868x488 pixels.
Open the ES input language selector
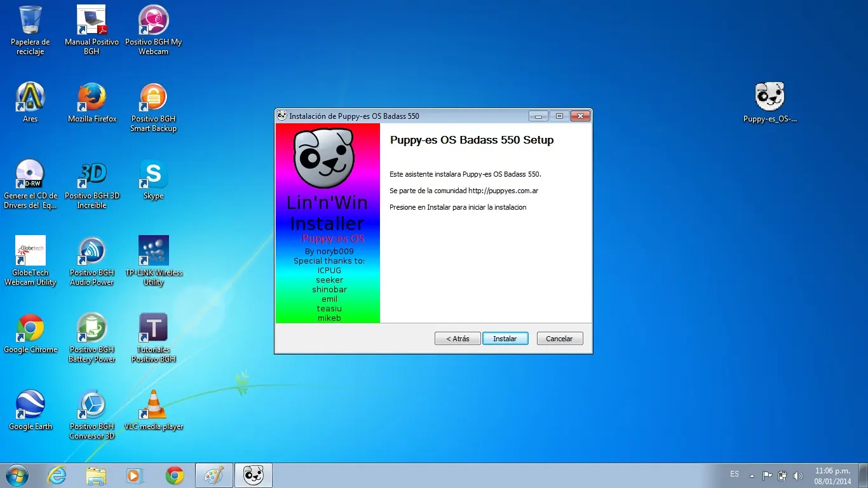[x=735, y=475]
